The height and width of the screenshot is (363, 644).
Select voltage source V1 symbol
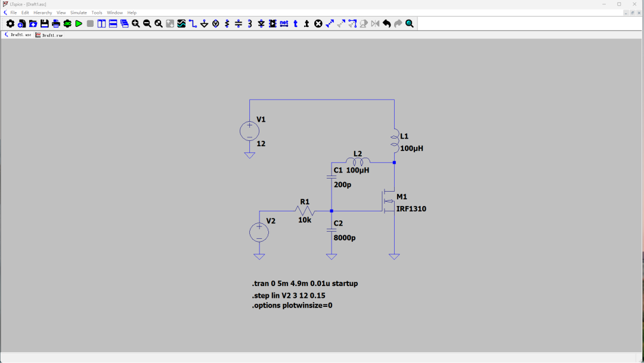(x=249, y=131)
